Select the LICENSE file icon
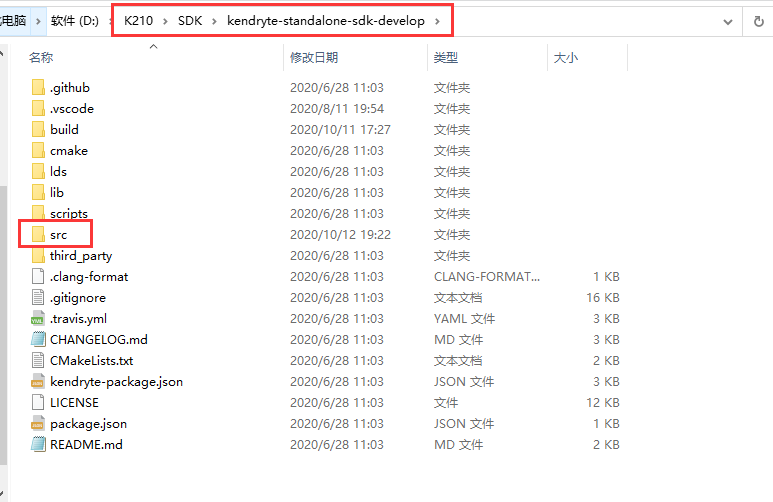 [x=38, y=402]
